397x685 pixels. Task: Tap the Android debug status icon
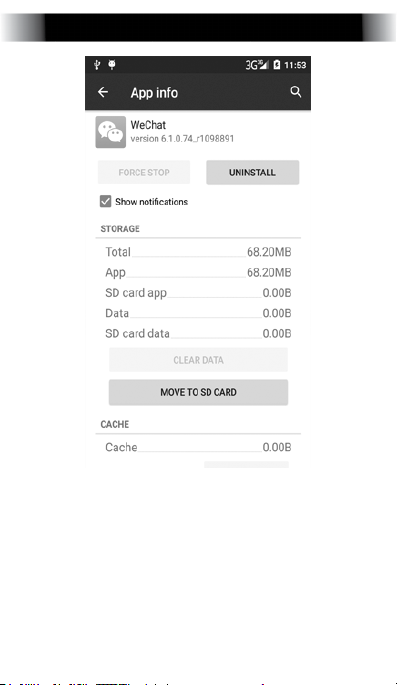pos(112,65)
